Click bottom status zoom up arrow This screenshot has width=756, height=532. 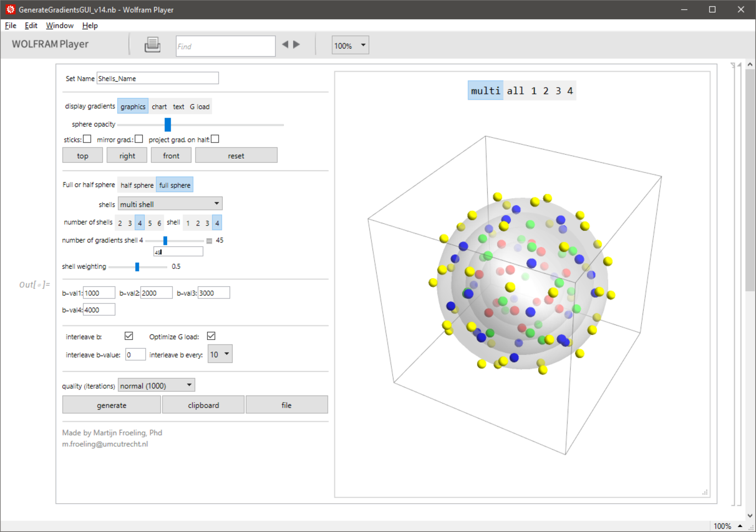pos(740,526)
